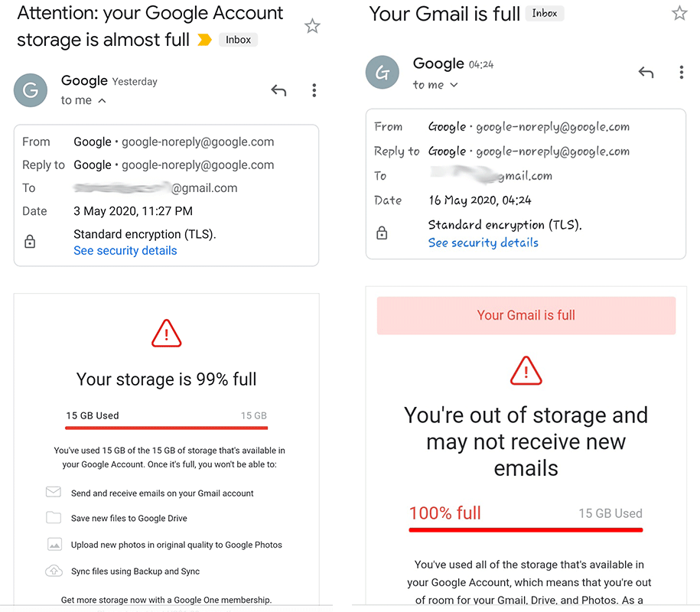Viewport: 700px width, 612px height.
Task: Click the red "Your Gmail is full" banner
Action: (526, 315)
